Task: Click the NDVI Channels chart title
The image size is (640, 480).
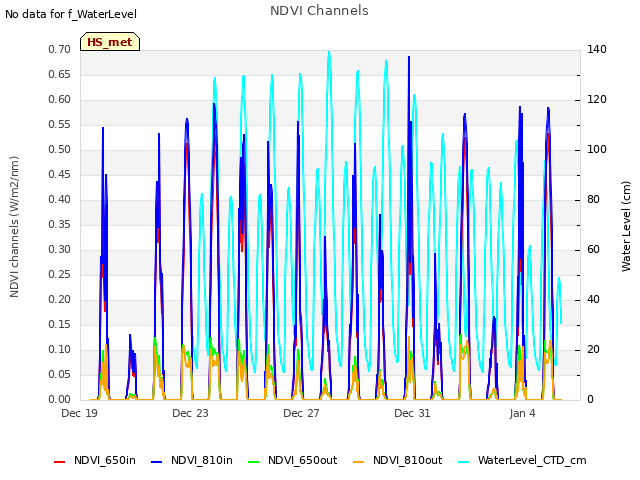Action: pyautogui.click(x=319, y=11)
